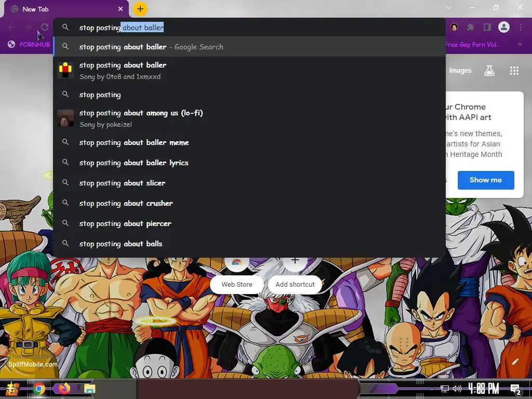Click the address bar text field

point(249,28)
